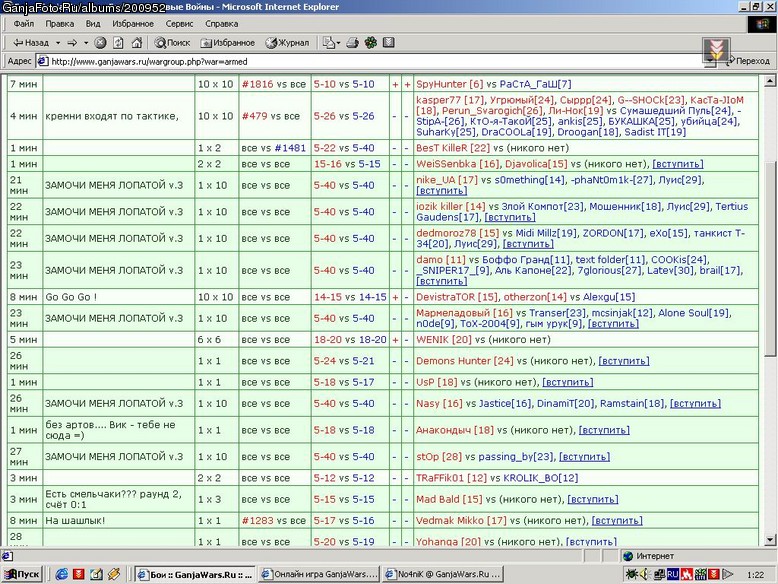Viewport: 778px width, 584px height.
Task: Open the Вид menu
Action: (93, 24)
